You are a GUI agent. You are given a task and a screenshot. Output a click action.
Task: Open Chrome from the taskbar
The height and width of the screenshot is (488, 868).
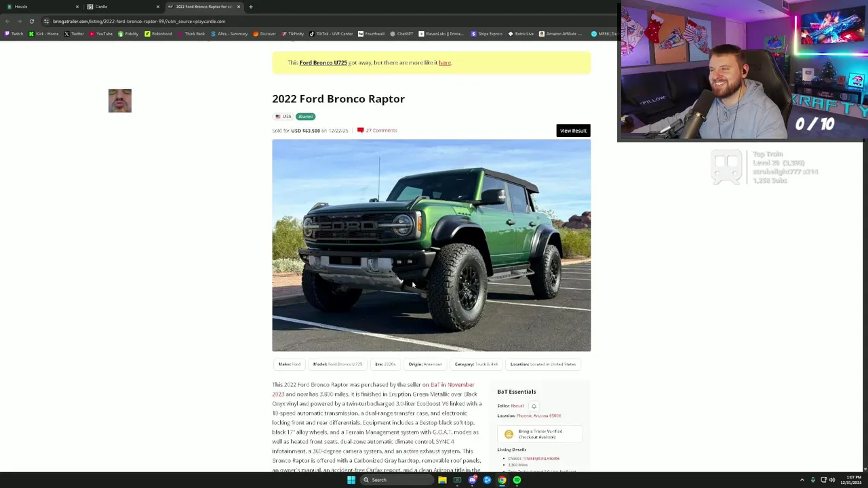[x=502, y=480]
